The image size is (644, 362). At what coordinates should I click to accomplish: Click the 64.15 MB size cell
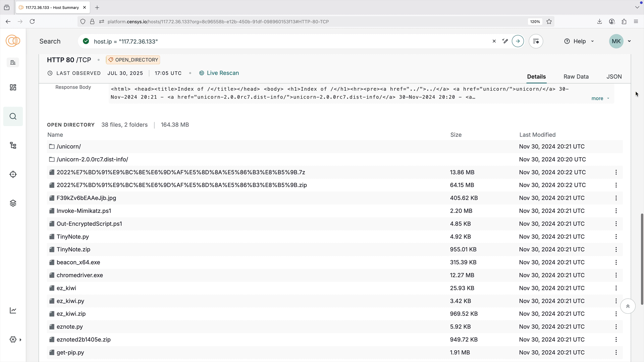click(462, 185)
